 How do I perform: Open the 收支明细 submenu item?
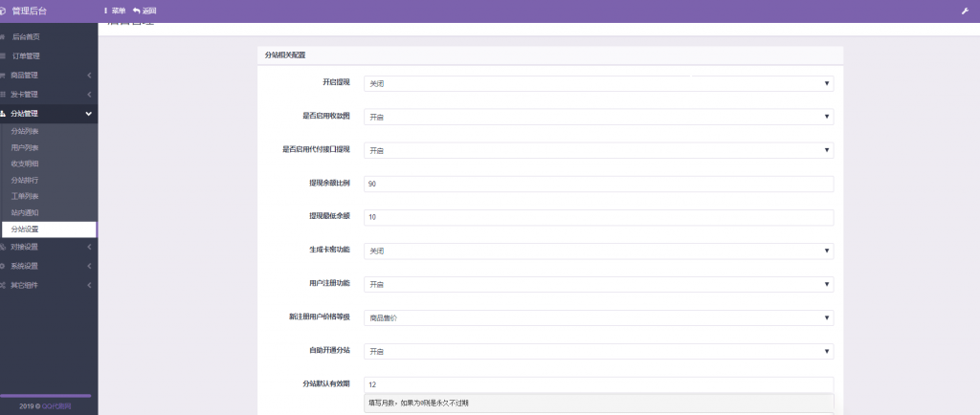49,164
